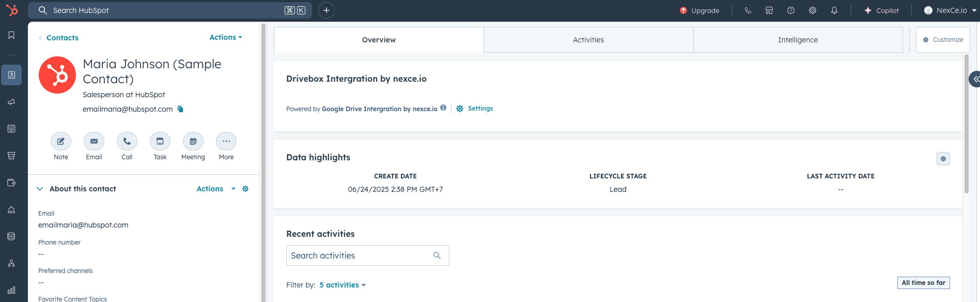
Task: Click the info icon beside nexce.io text
Action: [443, 108]
